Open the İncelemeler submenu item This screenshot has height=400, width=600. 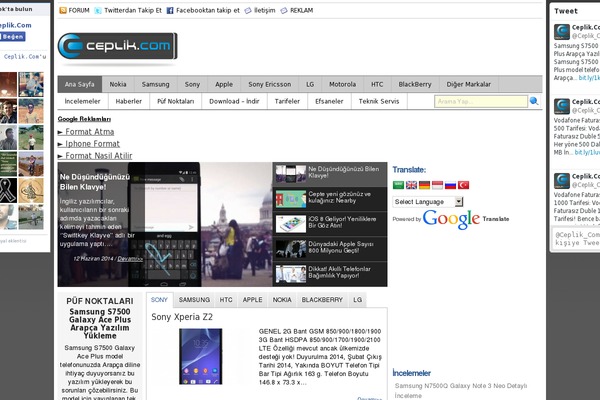(x=82, y=101)
